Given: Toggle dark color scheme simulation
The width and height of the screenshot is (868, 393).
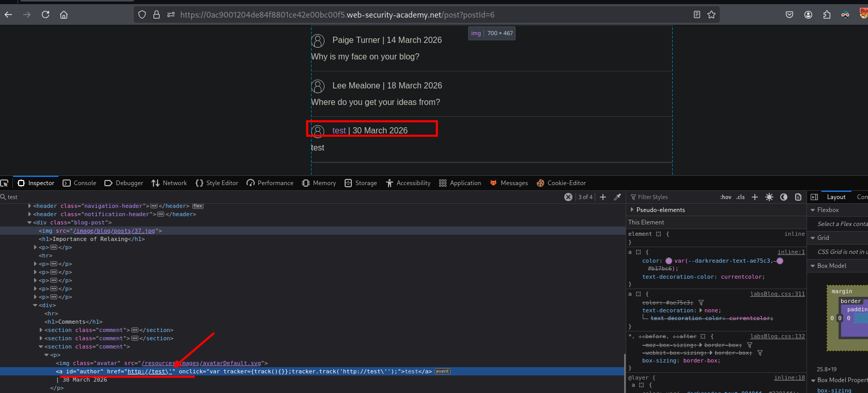Looking at the screenshot, I should [x=784, y=197].
